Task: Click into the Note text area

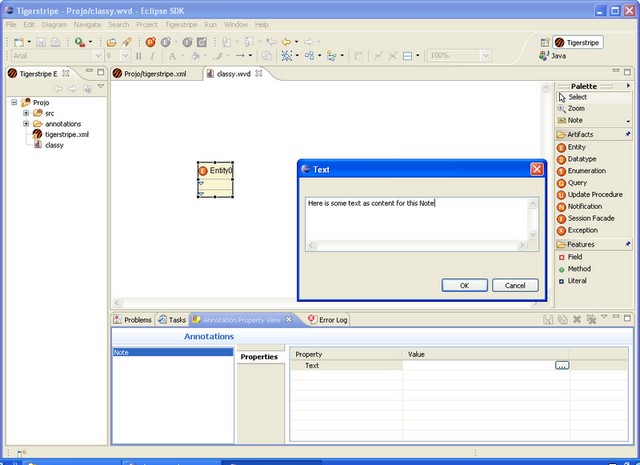Action: (416, 218)
